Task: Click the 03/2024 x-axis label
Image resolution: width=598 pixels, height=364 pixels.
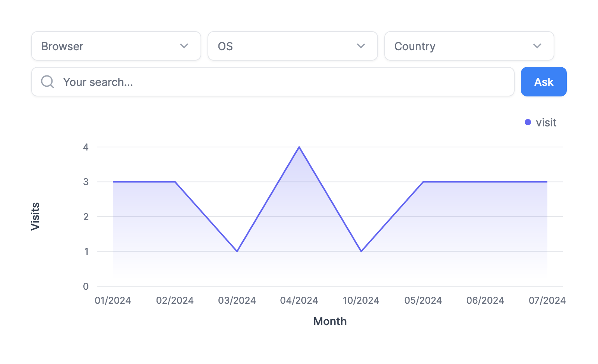Action: [x=237, y=300]
